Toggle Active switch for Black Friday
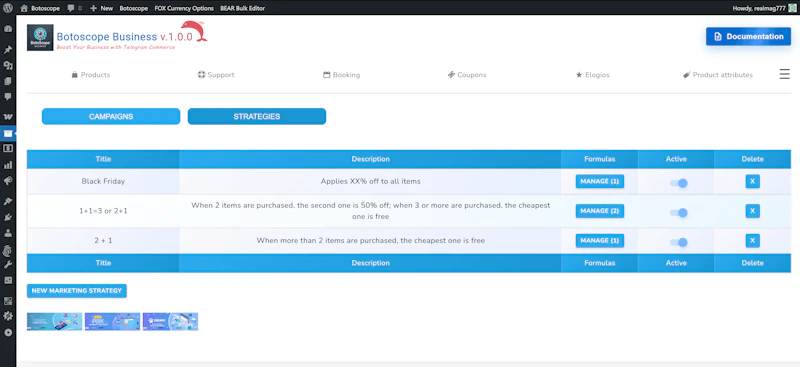This screenshot has width=800, height=367. click(679, 183)
